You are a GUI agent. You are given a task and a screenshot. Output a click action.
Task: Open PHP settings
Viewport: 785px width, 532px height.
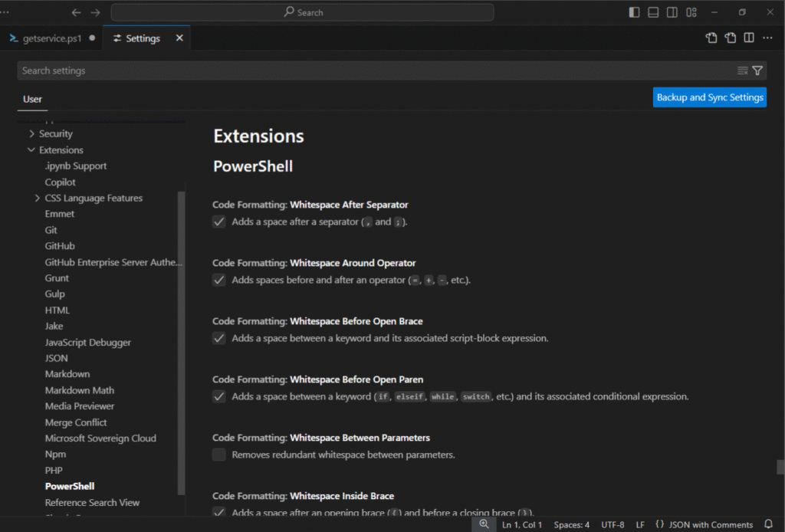point(54,471)
